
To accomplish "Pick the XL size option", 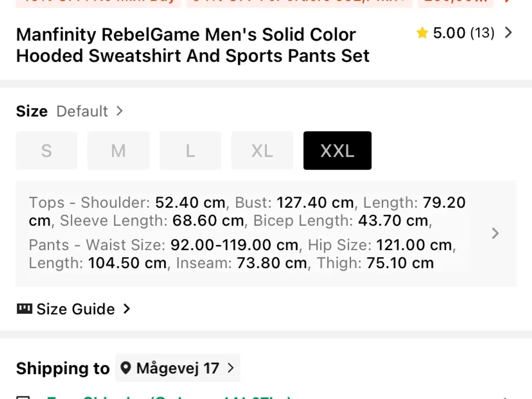I will point(262,150).
